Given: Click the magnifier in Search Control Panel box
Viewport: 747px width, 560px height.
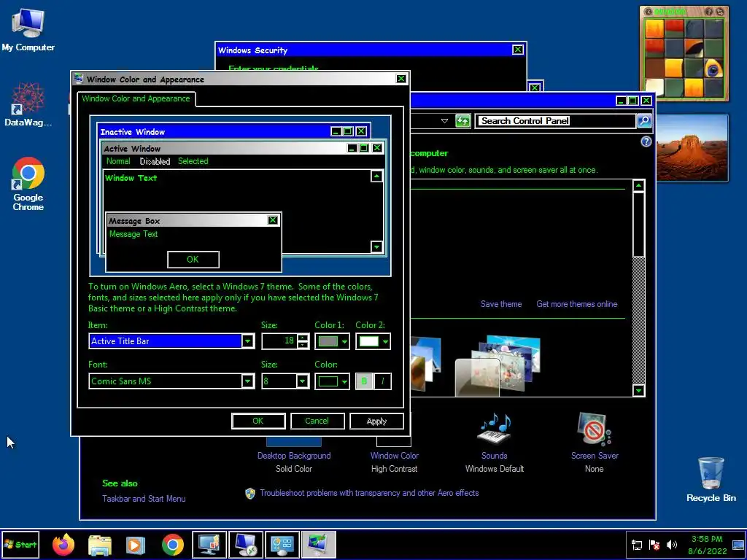Looking at the screenshot, I should coord(643,121).
